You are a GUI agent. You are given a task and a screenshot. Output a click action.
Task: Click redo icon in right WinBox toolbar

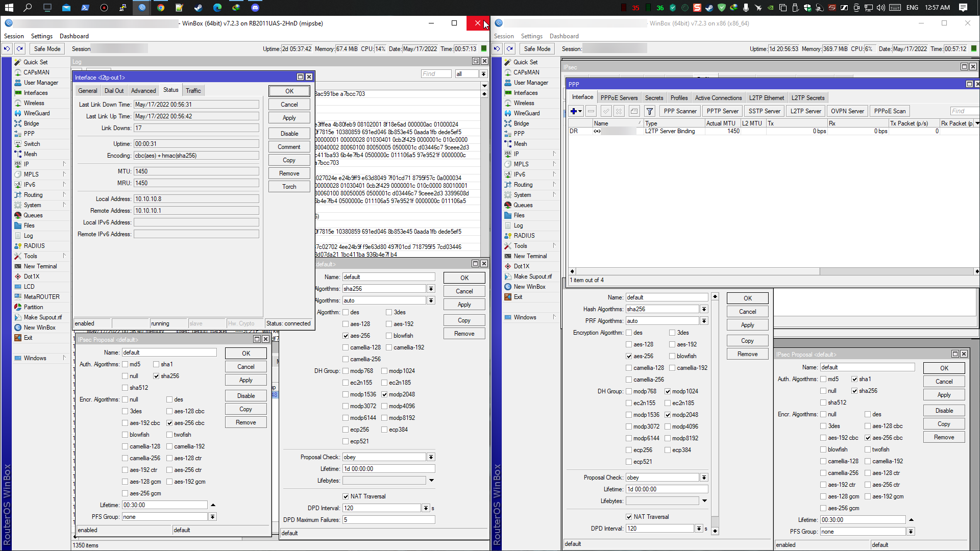[510, 48]
